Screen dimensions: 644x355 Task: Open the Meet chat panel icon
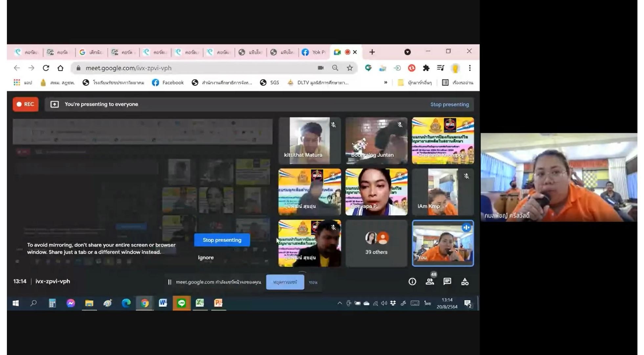pos(447,282)
